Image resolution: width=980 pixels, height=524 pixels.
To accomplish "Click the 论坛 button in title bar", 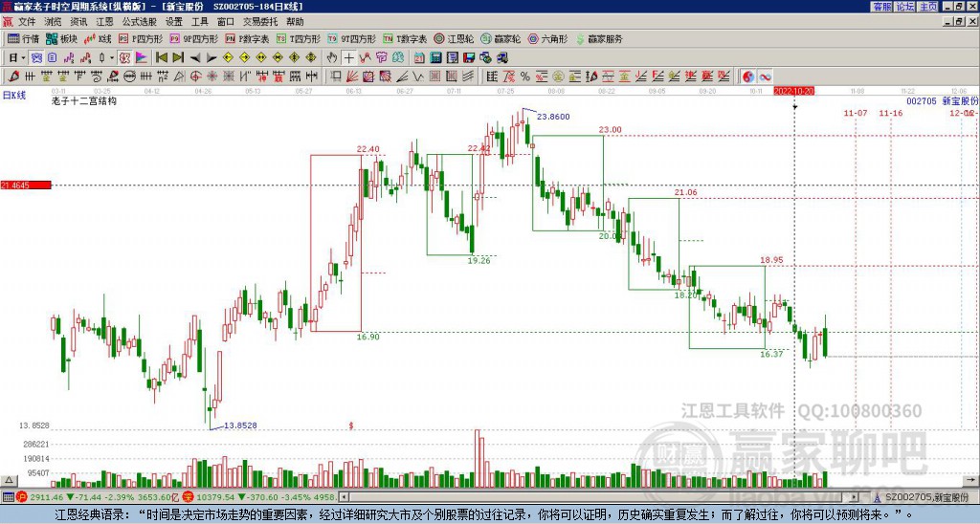I will pyautogui.click(x=905, y=7).
